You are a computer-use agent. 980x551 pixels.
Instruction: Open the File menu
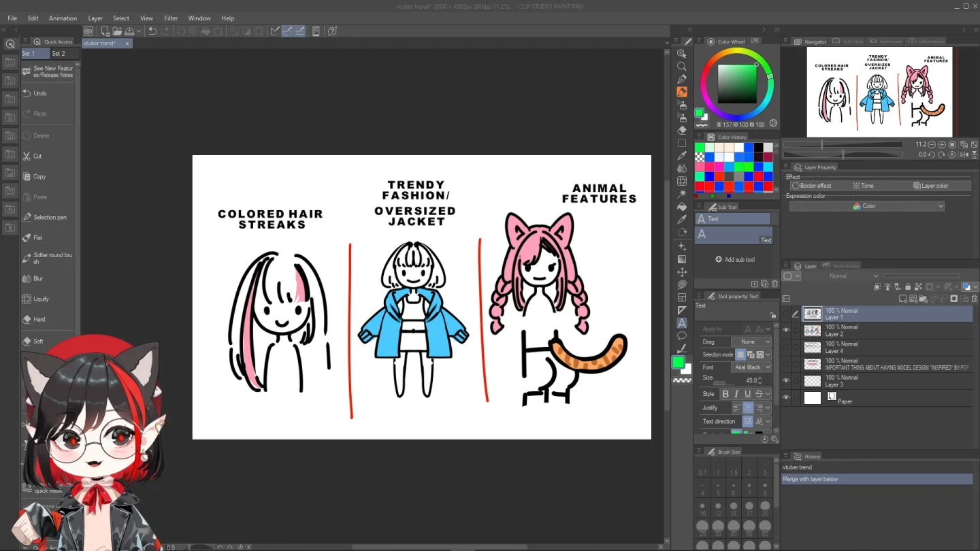(x=12, y=18)
